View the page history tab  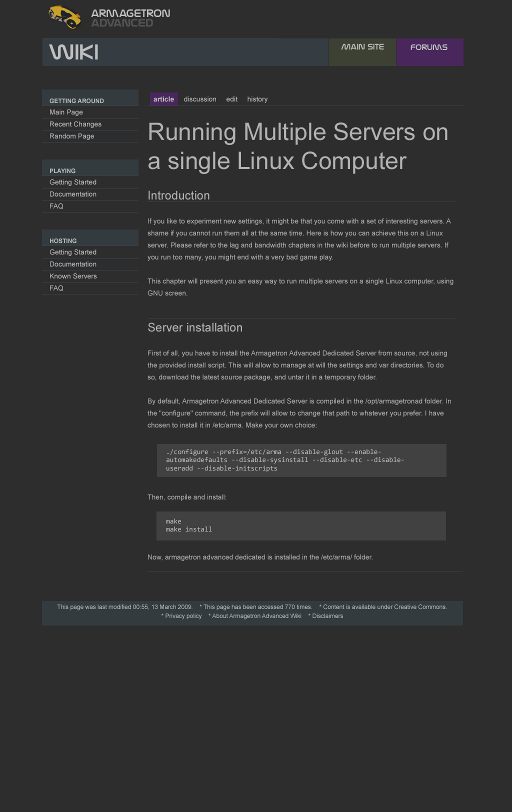257,99
